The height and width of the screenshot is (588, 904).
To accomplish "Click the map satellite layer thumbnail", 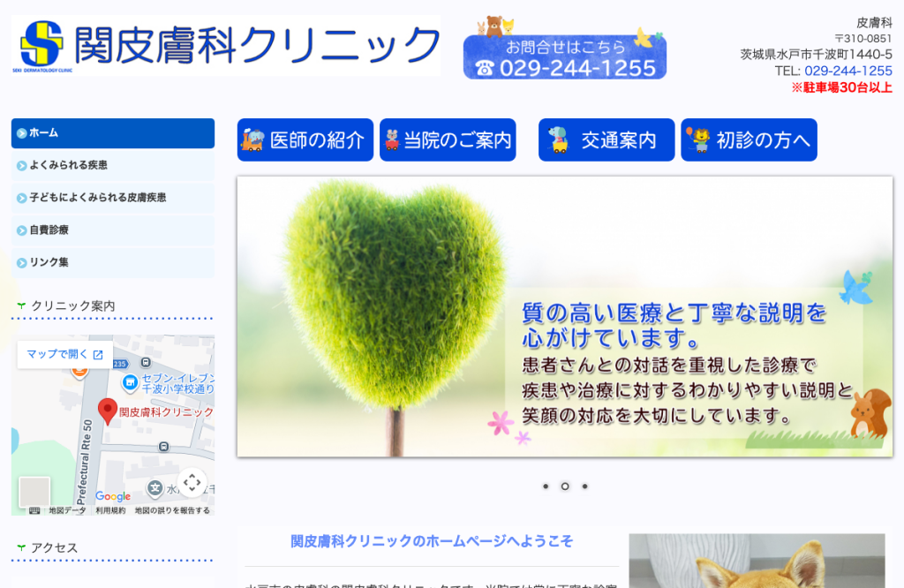I will (34, 492).
